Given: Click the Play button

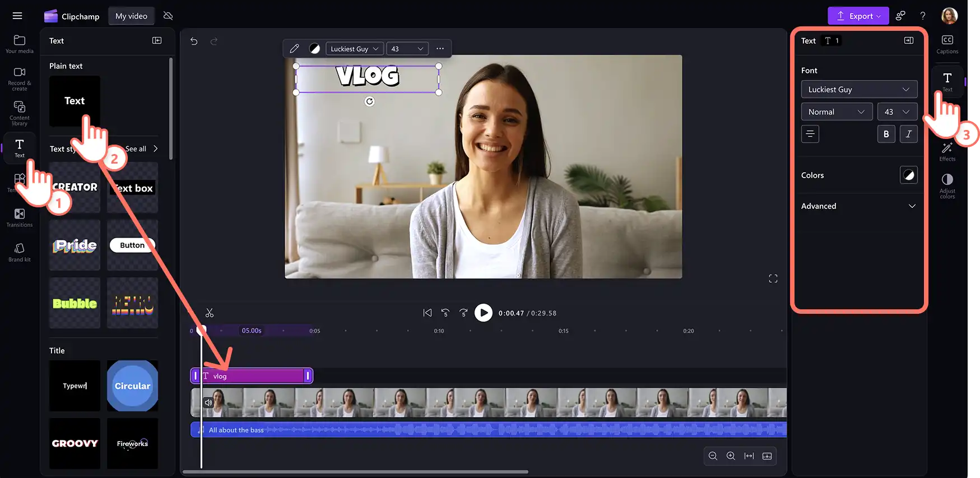Looking at the screenshot, I should tap(483, 313).
